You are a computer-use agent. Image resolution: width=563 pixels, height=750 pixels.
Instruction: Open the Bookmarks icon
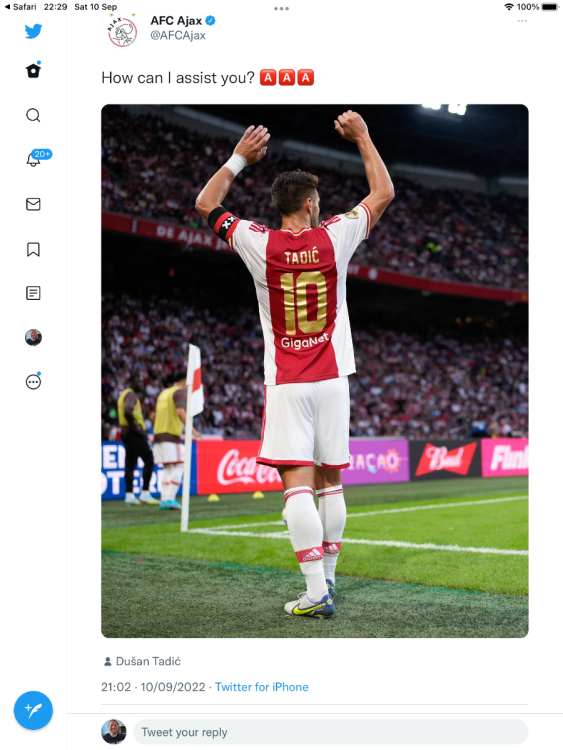click(x=33, y=249)
